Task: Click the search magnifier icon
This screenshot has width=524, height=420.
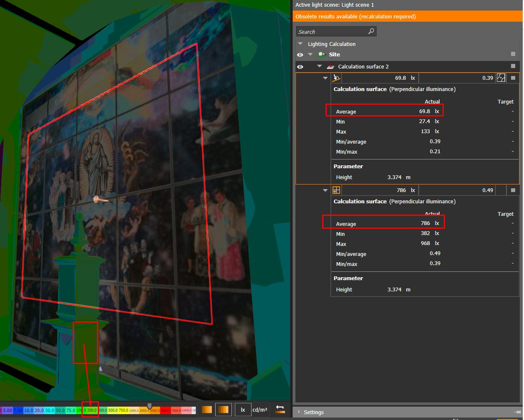Action: click(x=371, y=31)
